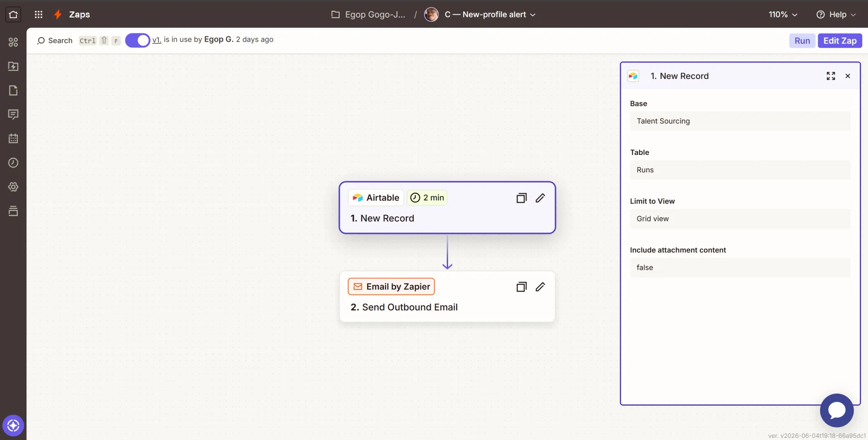
Task: Open the lightning-bolt page icon in the sidebar
Action: click(13, 66)
